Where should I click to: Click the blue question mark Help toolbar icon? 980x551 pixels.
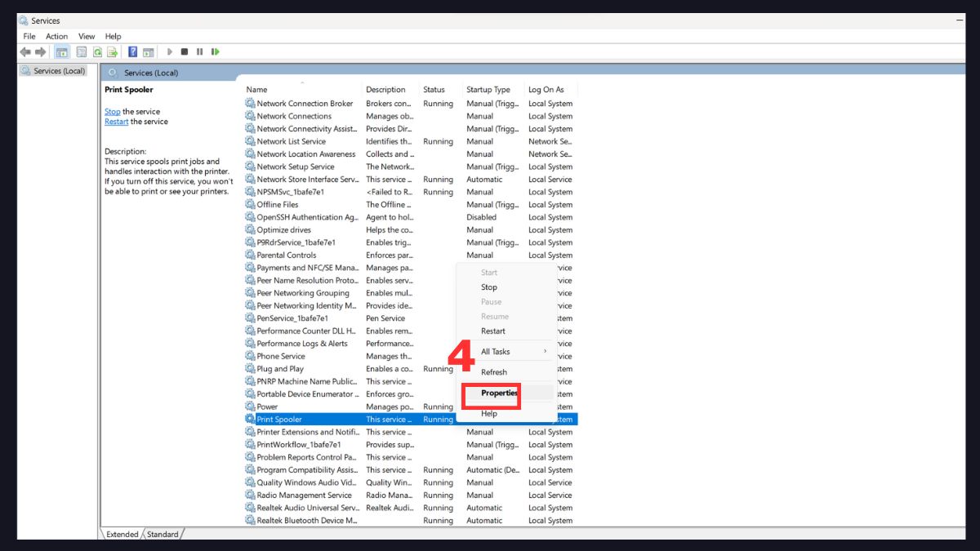click(132, 51)
